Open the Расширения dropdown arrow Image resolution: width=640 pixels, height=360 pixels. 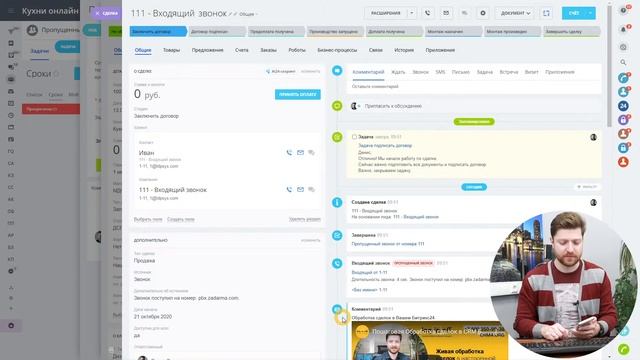tap(412, 13)
